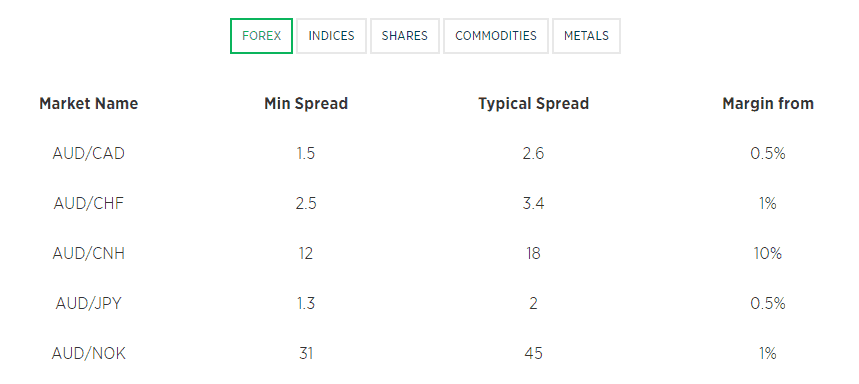Click the Margin from column header
Image resolution: width=859 pixels, height=384 pixels.
(768, 104)
